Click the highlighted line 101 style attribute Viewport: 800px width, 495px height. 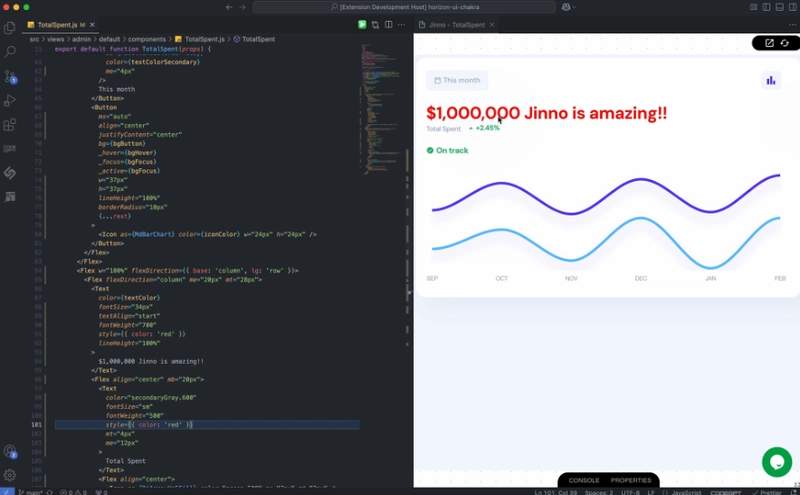coord(149,425)
